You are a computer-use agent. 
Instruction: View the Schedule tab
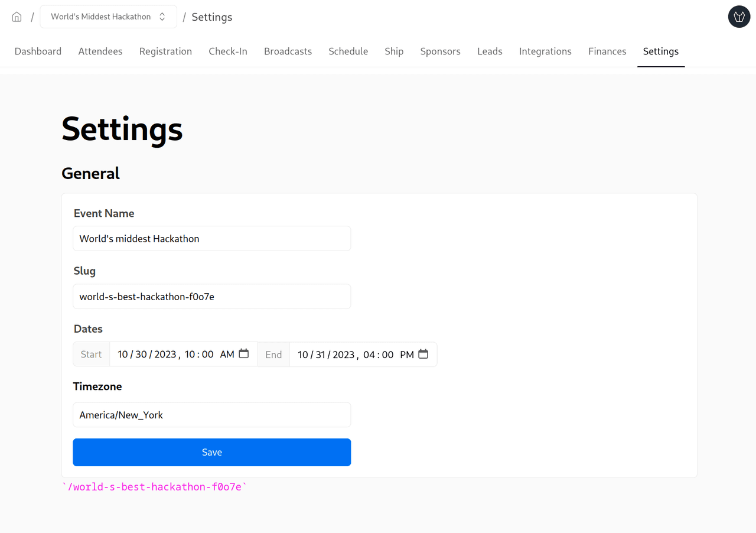coord(348,51)
